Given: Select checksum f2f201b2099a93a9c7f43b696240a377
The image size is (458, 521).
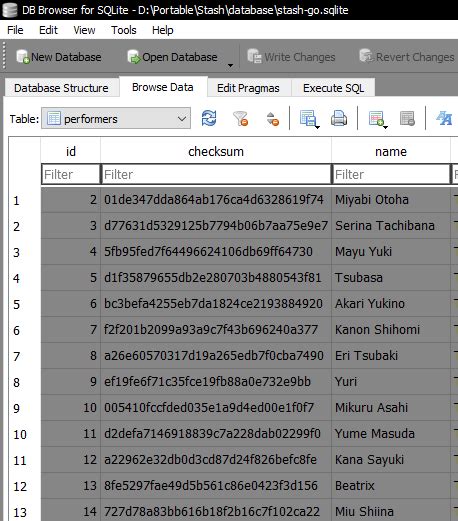Looking at the screenshot, I should [216, 330].
